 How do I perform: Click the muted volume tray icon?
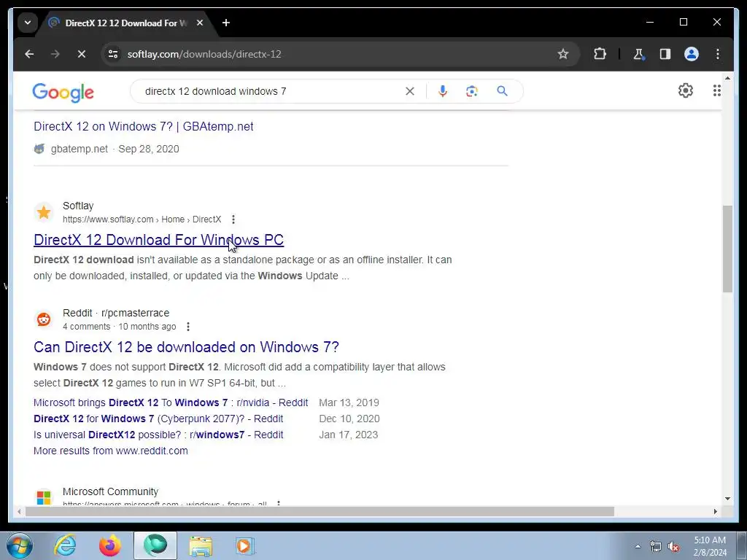tap(673, 546)
